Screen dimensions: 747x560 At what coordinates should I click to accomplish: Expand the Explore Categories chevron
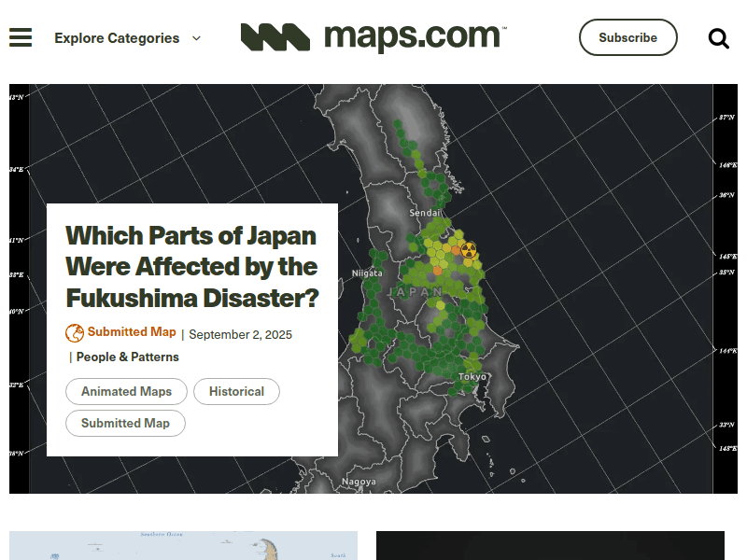[x=195, y=38]
